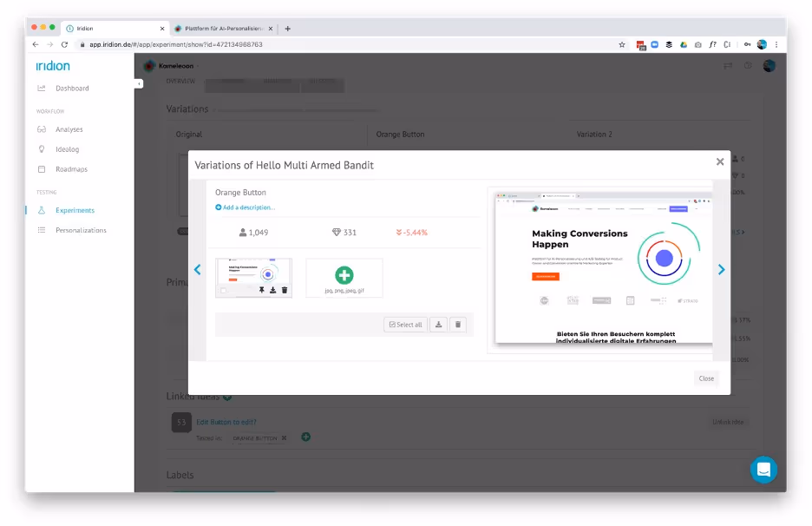Click the Edit Button to edit? idea link

pos(226,422)
